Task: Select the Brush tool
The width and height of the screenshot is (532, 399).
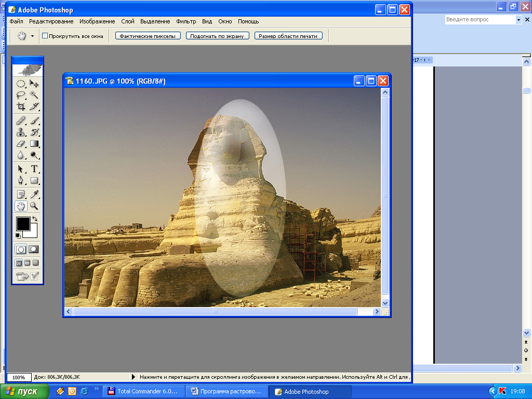Action: point(34,121)
